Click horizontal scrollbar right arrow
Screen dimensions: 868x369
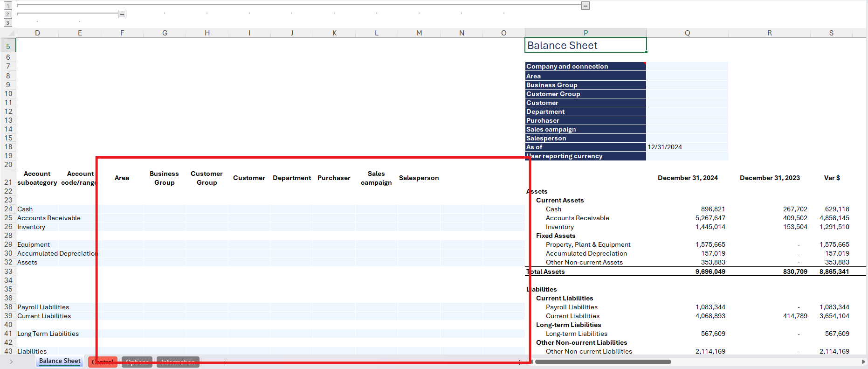pyautogui.click(x=863, y=362)
